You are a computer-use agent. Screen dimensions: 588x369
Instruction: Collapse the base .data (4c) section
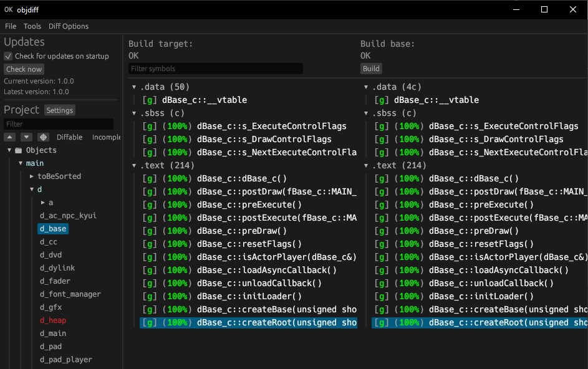pyautogui.click(x=366, y=87)
